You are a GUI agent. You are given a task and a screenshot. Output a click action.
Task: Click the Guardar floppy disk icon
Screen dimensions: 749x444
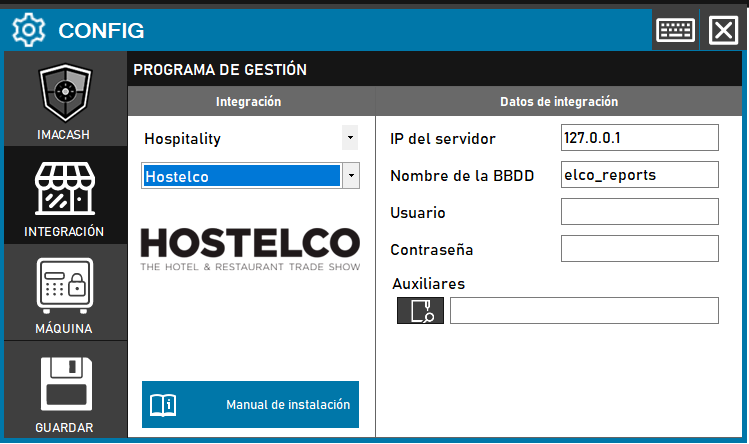click(x=65, y=385)
